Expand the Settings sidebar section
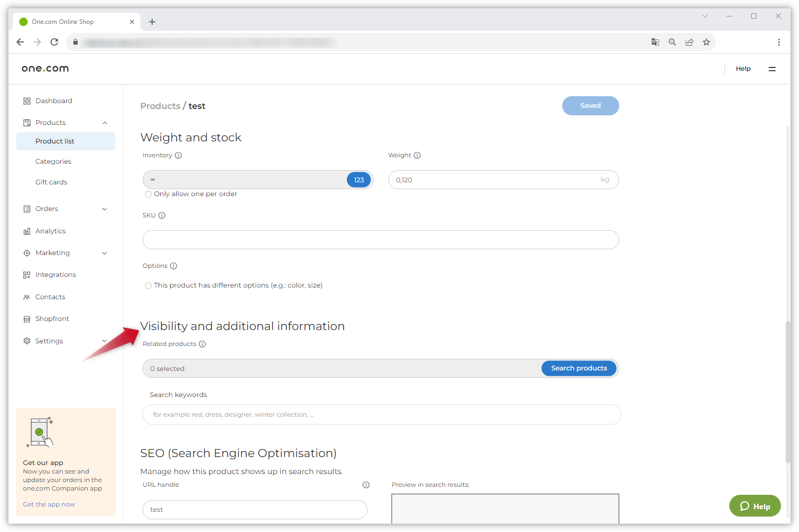 tap(104, 341)
